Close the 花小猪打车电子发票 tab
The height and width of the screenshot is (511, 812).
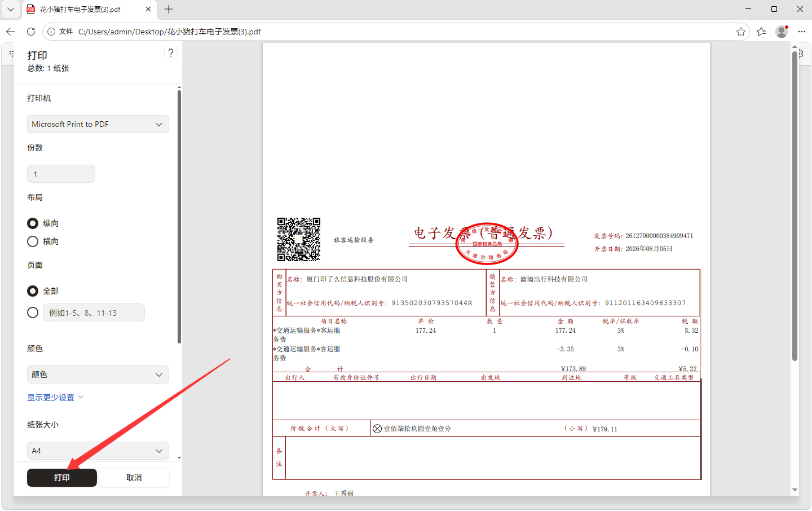tap(148, 9)
